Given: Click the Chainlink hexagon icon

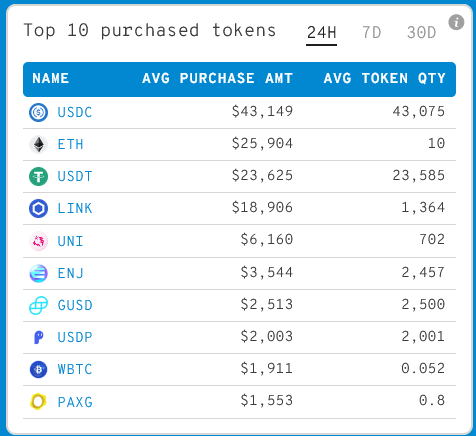Looking at the screenshot, I should [x=38, y=209].
